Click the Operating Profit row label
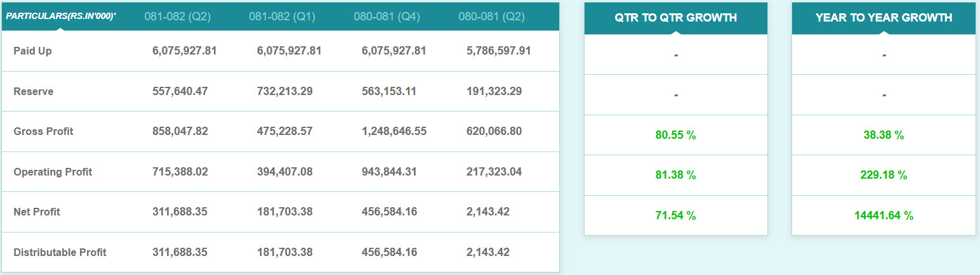The width and height of the screenshot is (980, 275). click(x=53, y=172)
